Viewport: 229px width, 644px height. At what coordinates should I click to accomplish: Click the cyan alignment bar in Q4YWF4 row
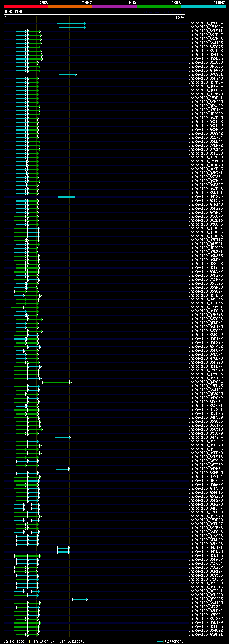point(63,469)
